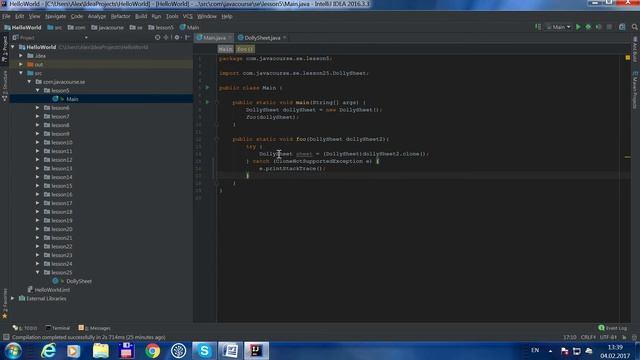Click the Main breadcrumb in navigation bar
Screen dimensions: 640x360
click(x=189, y=27)
